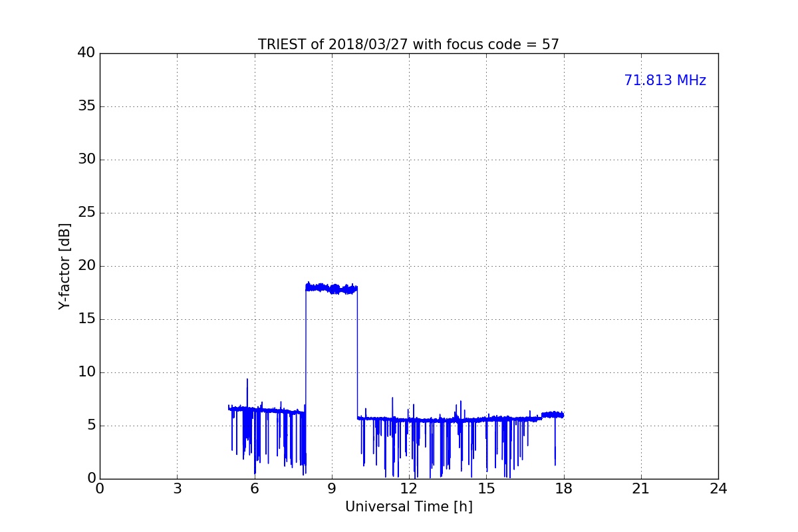Click the y-axis tick label '35'
The height and width of the screenshot is (532, 798).
pyautogui.click(x=86, y=106)
